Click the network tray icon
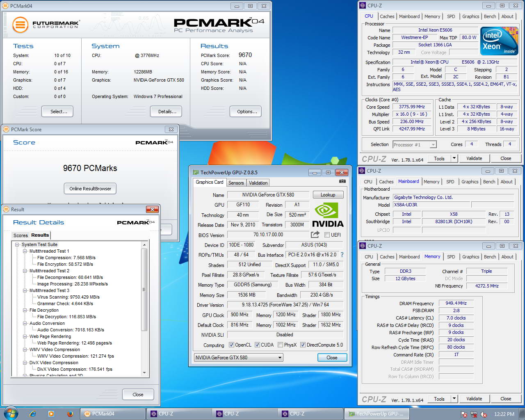The image size is (525, 420). click(474, 414)
